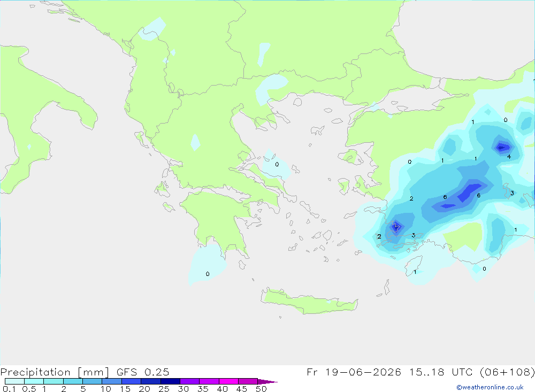Pick the 1 to 2 mm legend swatch

(x=53, y=381)
